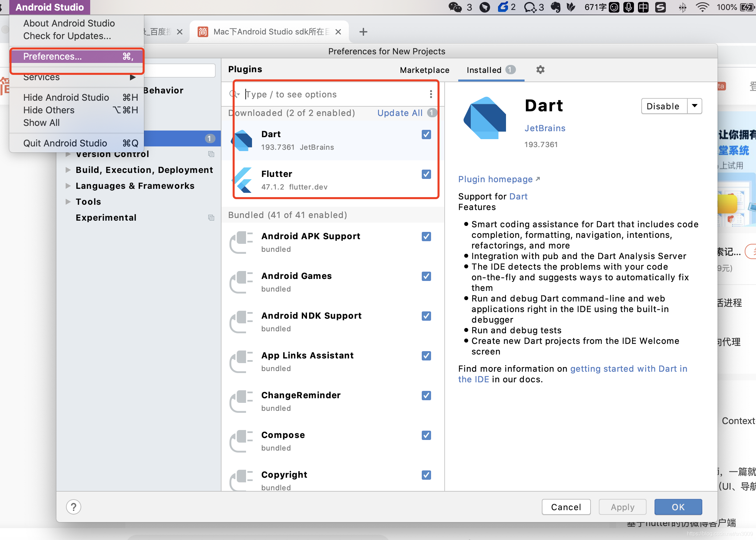
Task: Uncheck ChangeReminder plugin
Action: (x=426, y=395)
